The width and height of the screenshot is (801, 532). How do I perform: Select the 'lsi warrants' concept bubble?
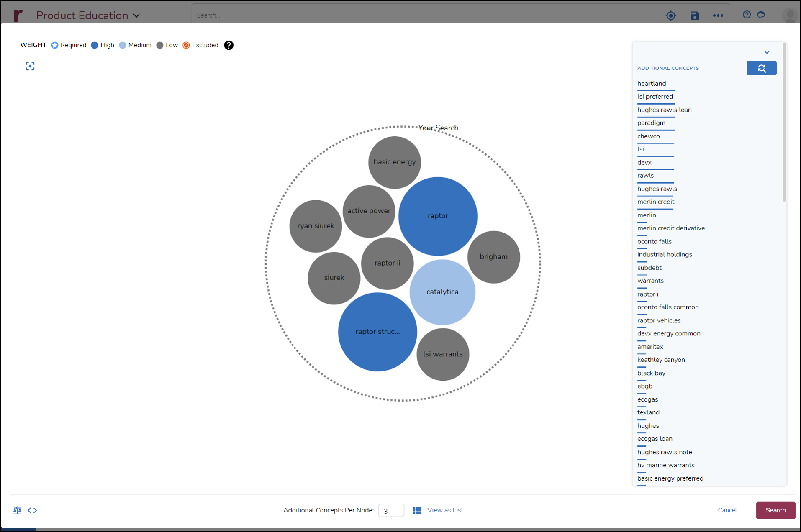[443, 354]
